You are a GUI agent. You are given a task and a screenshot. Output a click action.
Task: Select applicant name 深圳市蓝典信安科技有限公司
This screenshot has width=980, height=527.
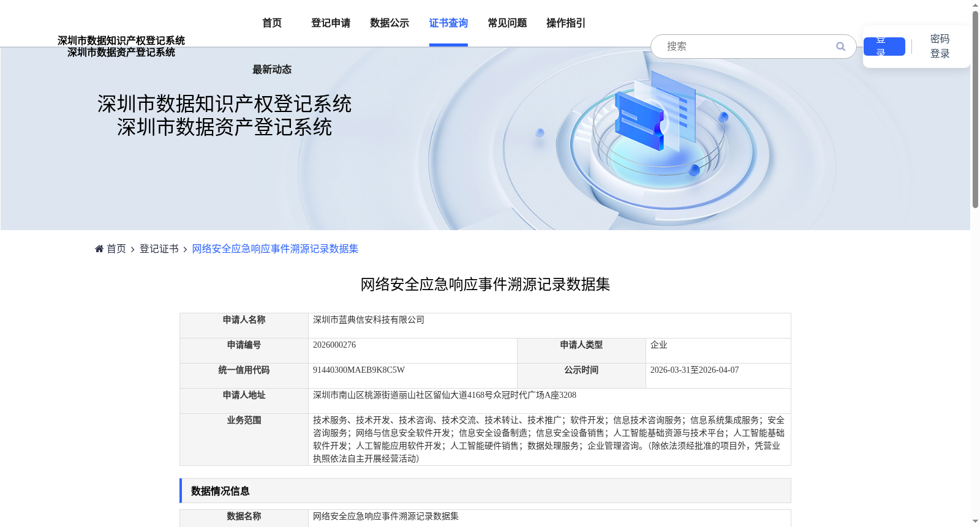tap(369, 320)
